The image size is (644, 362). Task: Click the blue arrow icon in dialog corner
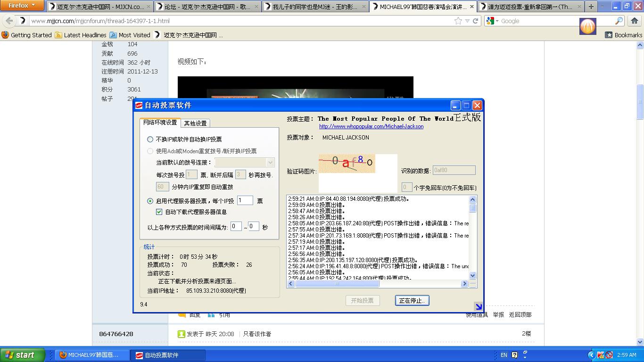pyautogui.click(x=478, y=307)
